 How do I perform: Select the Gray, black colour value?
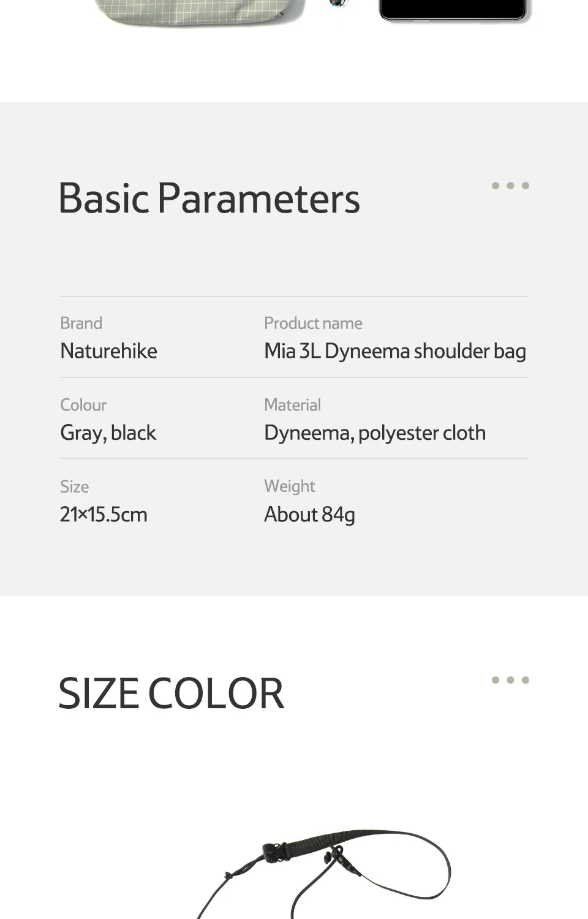click(x=108, y=433)
